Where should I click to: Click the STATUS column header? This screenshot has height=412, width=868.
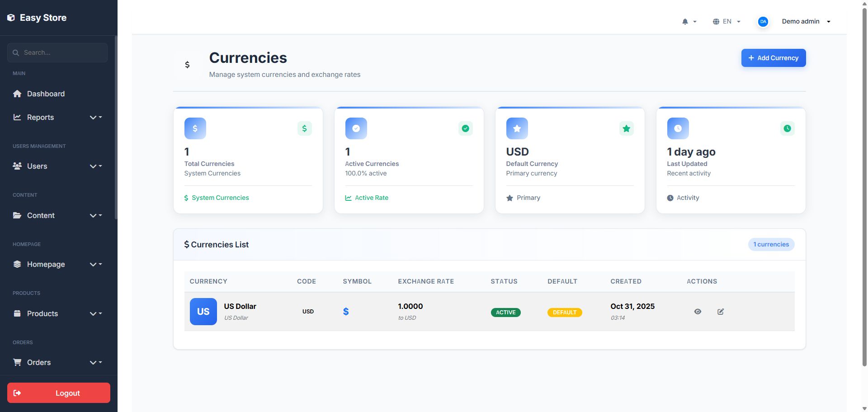[504, 281]
